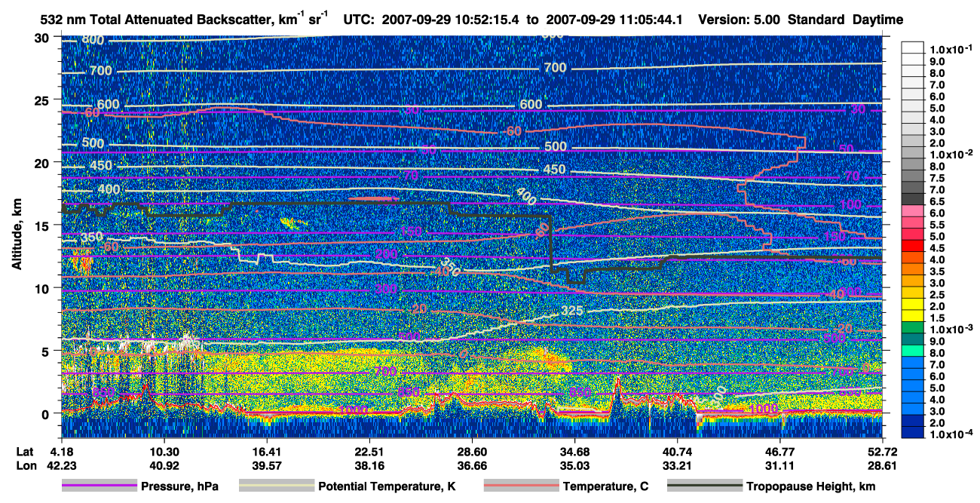Click the darkest gray color bar swatch
Image resolution: width=980 pixels, height=503 pixels.
913,198
